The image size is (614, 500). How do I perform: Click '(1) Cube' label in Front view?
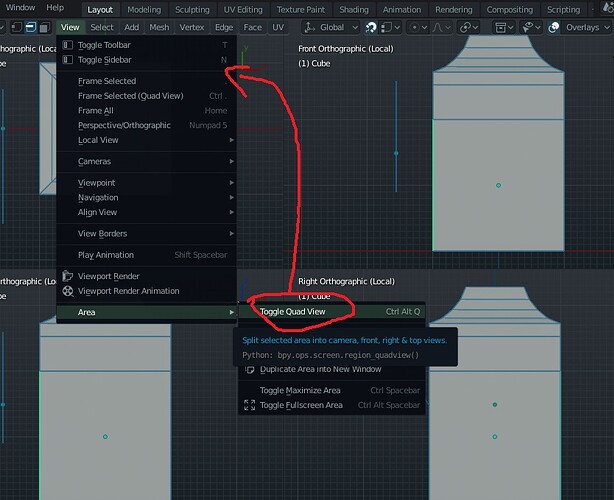pyautogui.click(x=314, y=63)
